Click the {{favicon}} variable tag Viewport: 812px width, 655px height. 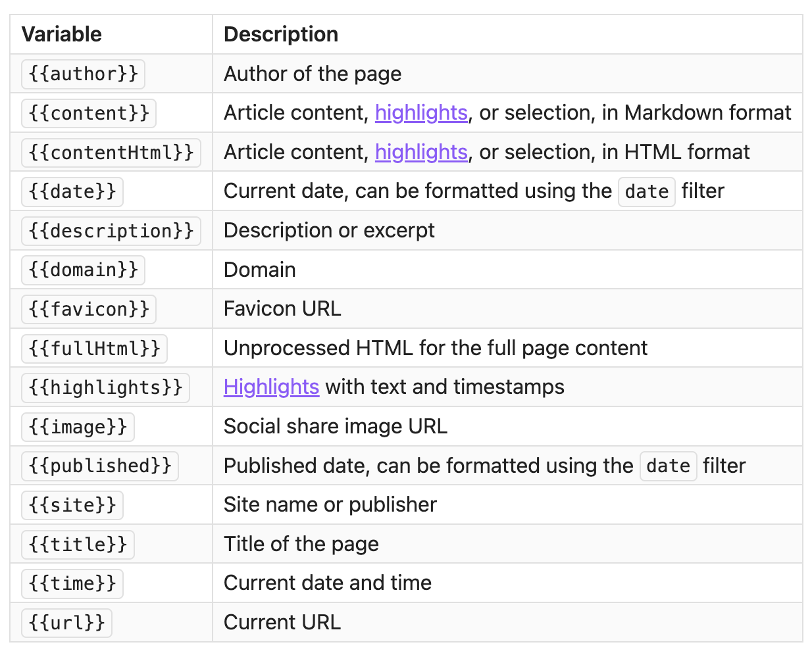[x=89, y=309]
